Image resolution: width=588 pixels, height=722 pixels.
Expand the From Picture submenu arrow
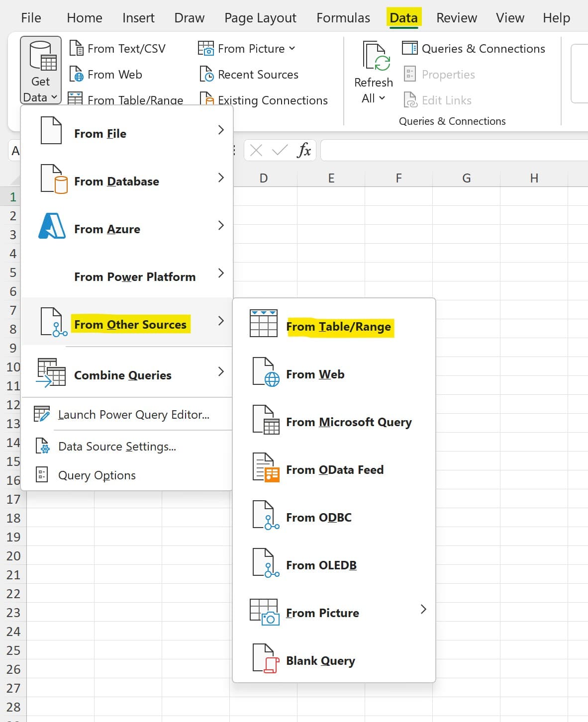pos(423,609)
